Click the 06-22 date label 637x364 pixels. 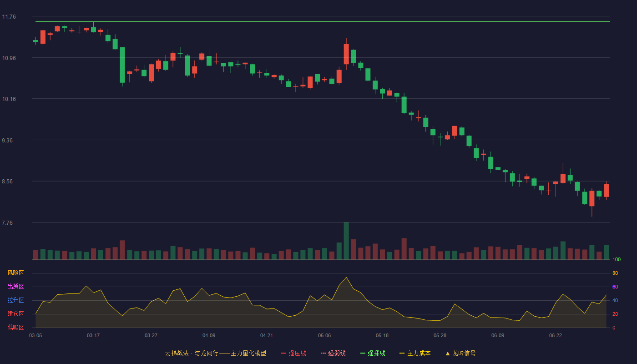pyautogui.click(x=556, y=335)
